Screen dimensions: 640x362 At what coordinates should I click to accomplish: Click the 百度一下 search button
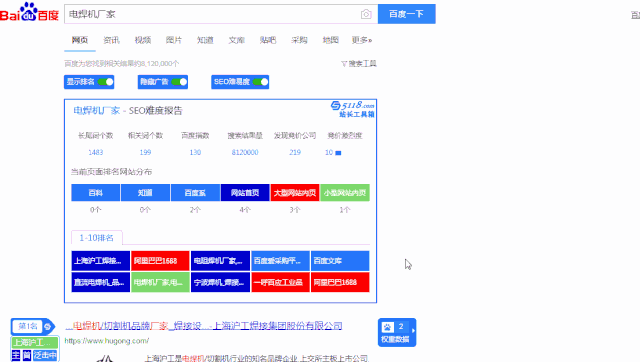click(407, 14)
